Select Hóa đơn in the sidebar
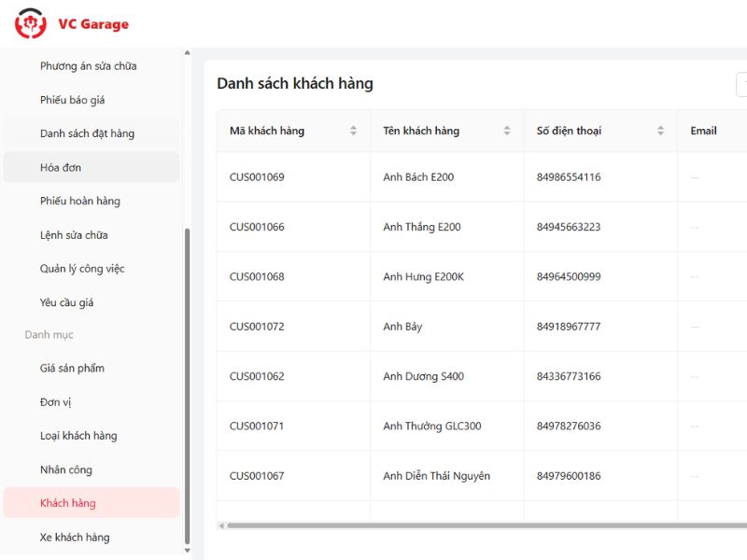This screenshot has height=560, width=747. point(61,167)
